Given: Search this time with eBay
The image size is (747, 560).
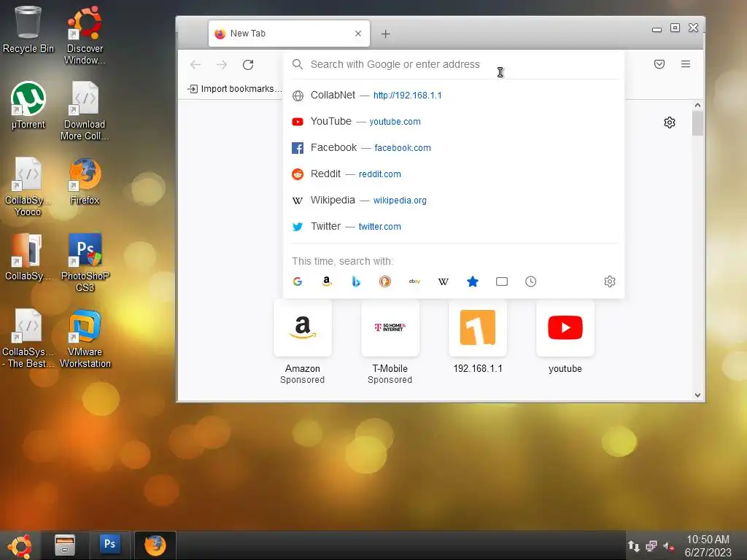Looking at the screenshot, I should coord(414,281).
